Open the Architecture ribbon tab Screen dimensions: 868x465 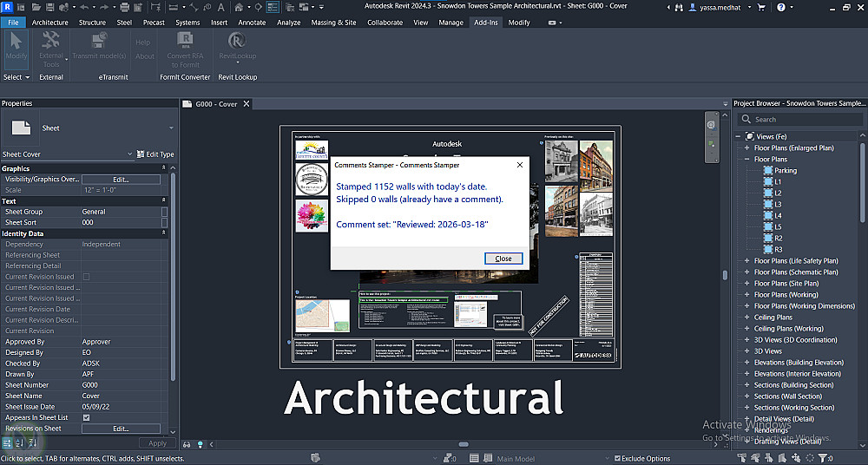[49, 23]
